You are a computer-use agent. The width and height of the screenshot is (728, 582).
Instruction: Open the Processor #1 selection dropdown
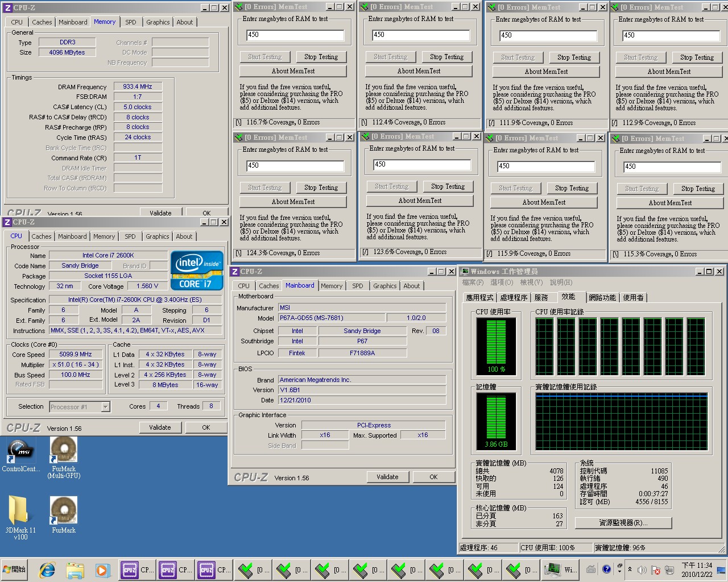coord(105,407)
